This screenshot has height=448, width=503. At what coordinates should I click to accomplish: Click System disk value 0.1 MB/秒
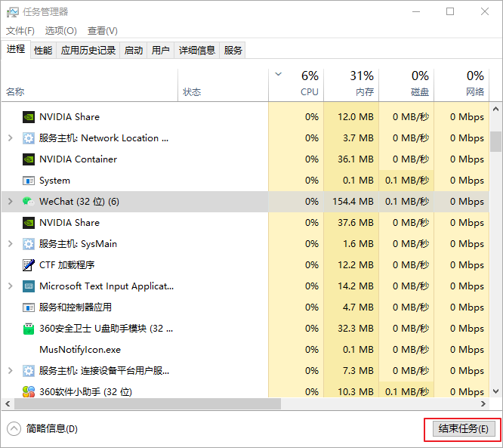(407, 181)
